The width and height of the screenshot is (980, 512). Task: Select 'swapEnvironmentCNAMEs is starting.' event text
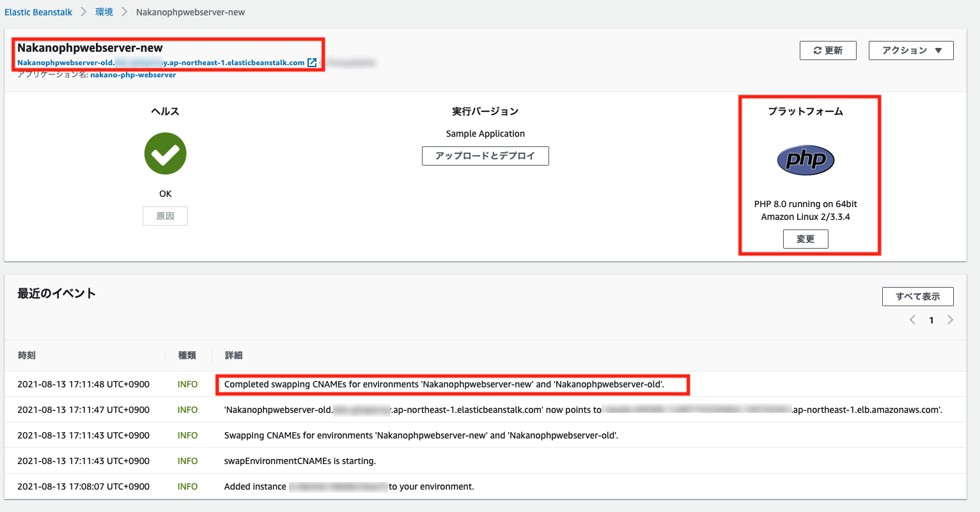(300, 461)
